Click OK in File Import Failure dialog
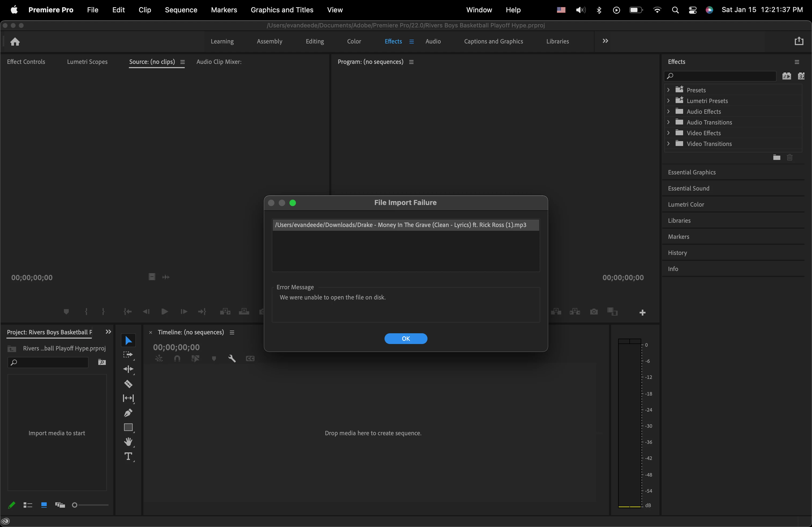Screen dimensions: 812x527 406,338
